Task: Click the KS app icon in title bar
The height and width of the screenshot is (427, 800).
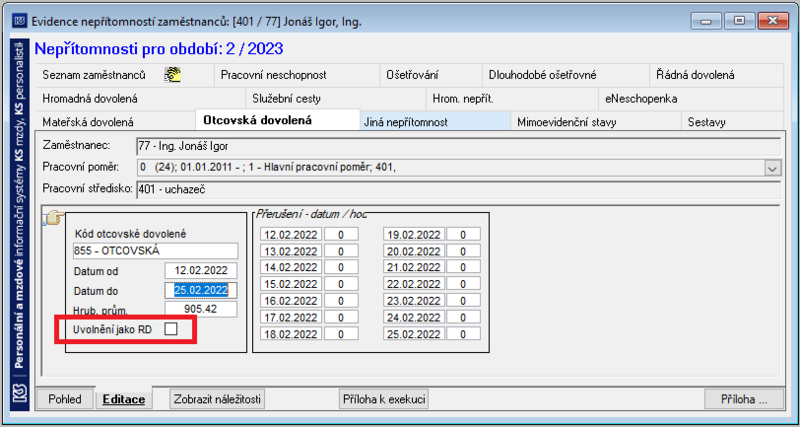Action: pyautogui.click(x=20, y=21)
